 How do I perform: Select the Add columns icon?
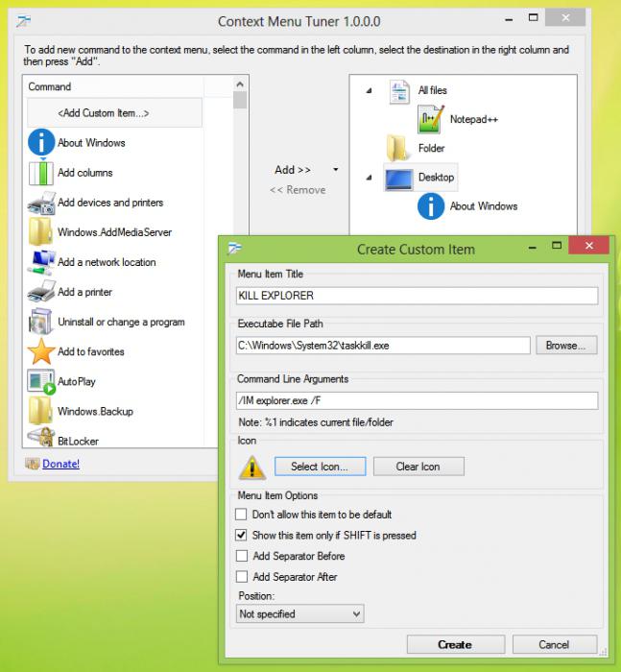40,173
